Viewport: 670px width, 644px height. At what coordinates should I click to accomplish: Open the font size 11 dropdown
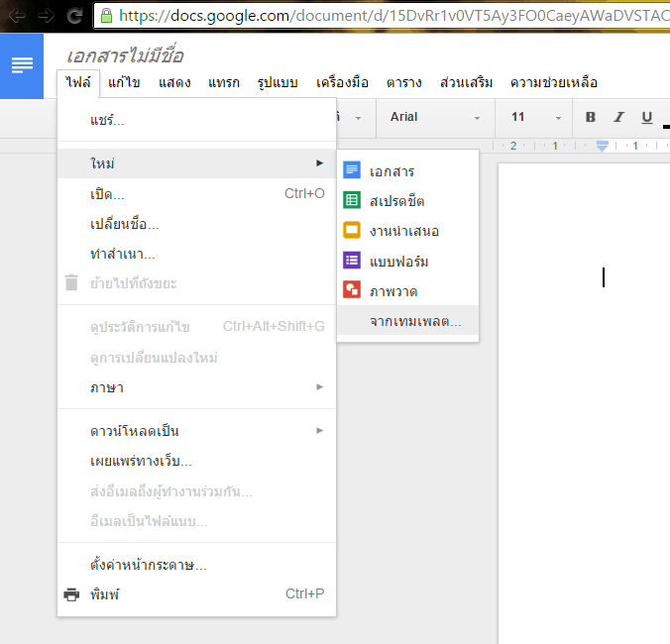coord(532,117)
